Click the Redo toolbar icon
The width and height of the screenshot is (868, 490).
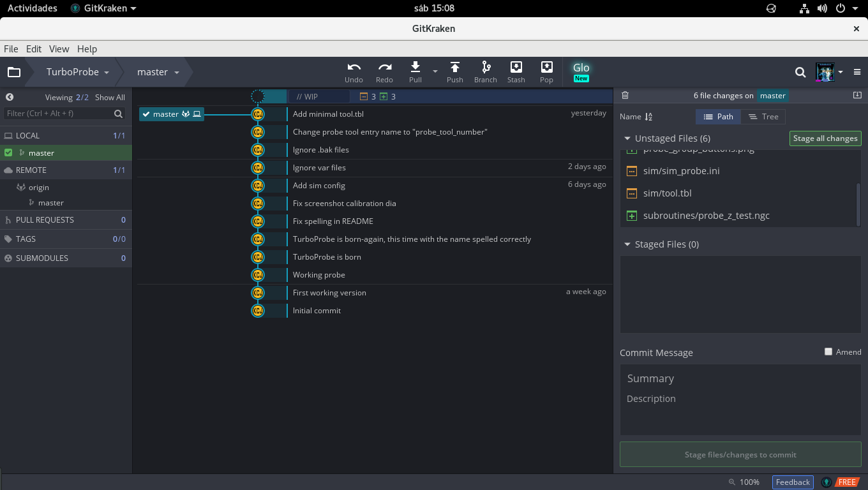click(x=384, y=68)
